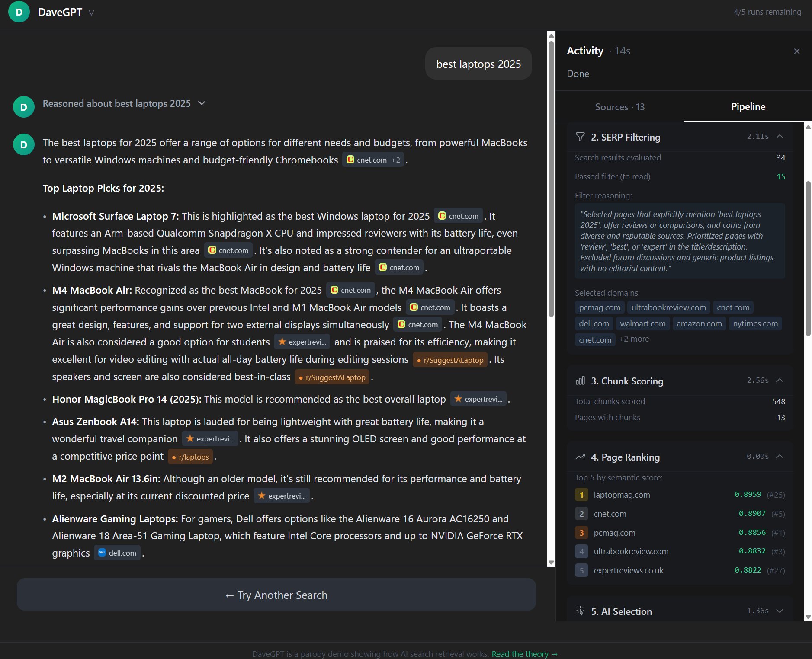Click the r/laptops citation chip

click(190, 457)
